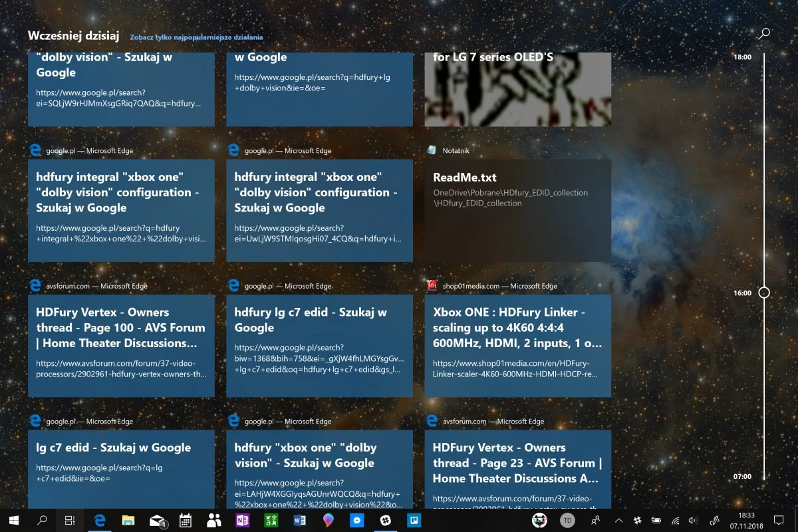Open the Xbox ONE HDFury Linker card
This screenshot has width=798, height=532.
pos(518,346)
